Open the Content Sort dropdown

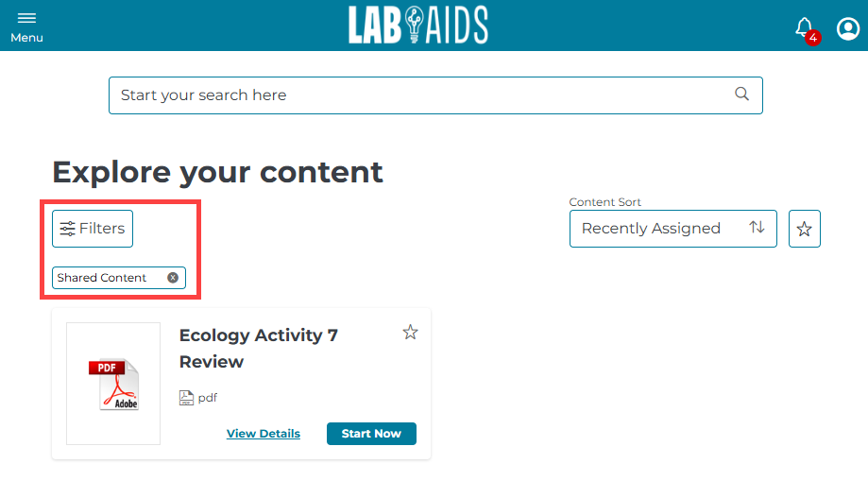coord(673,229)
